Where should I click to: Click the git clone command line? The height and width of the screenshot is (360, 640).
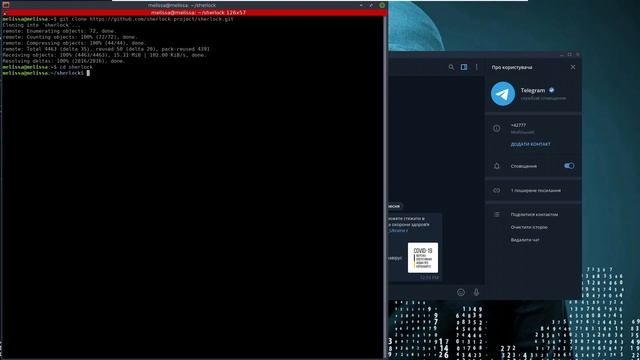pyautogui.click(x=118, y=19)
